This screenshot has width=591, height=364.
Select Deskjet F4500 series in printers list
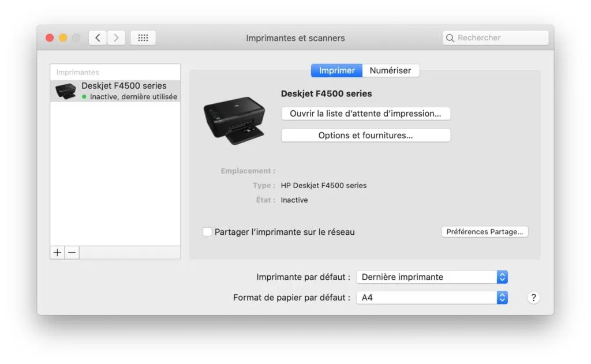115,91
